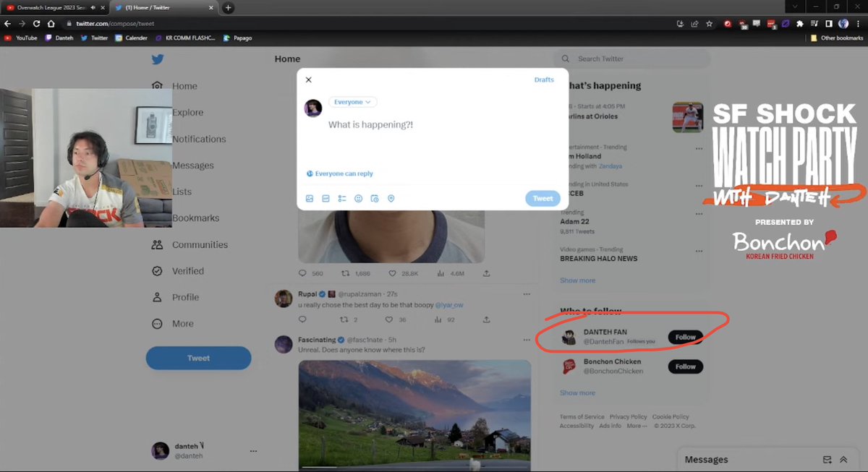This screenshot has height=472, width=868.
Task: Mute the Overwatch League tab audio
Action: pos(93,7)
